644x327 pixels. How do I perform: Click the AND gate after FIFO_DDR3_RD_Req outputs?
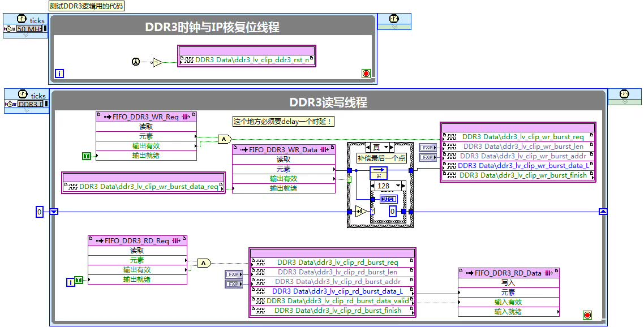tap(204, 263)
